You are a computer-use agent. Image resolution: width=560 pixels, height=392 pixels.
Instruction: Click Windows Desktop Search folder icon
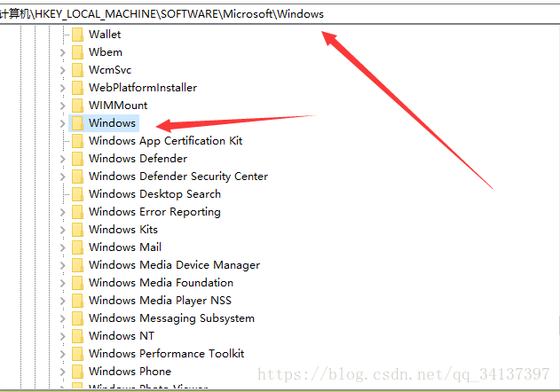[x=77, y=194]
